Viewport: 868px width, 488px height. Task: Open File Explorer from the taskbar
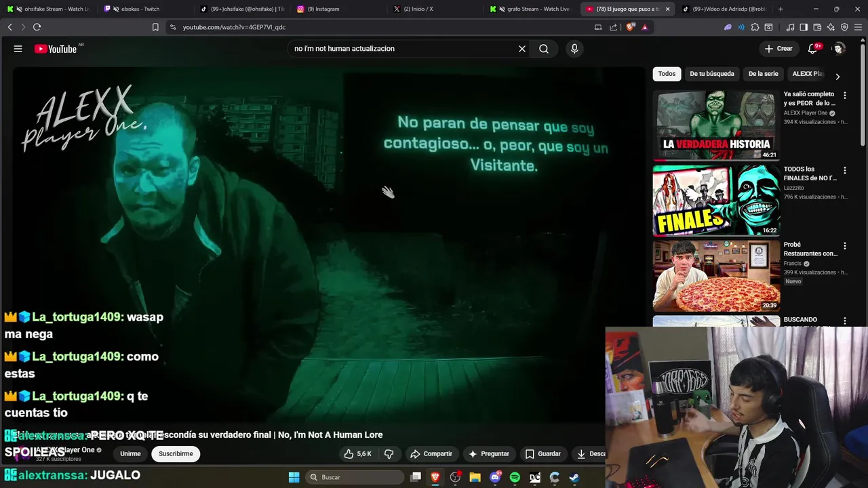point(475,477)
